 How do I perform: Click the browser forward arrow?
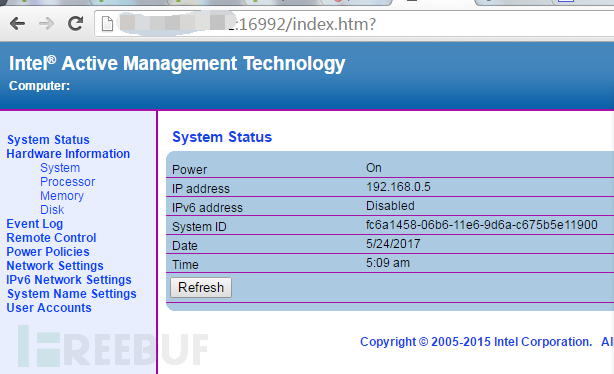coord(47,24)
